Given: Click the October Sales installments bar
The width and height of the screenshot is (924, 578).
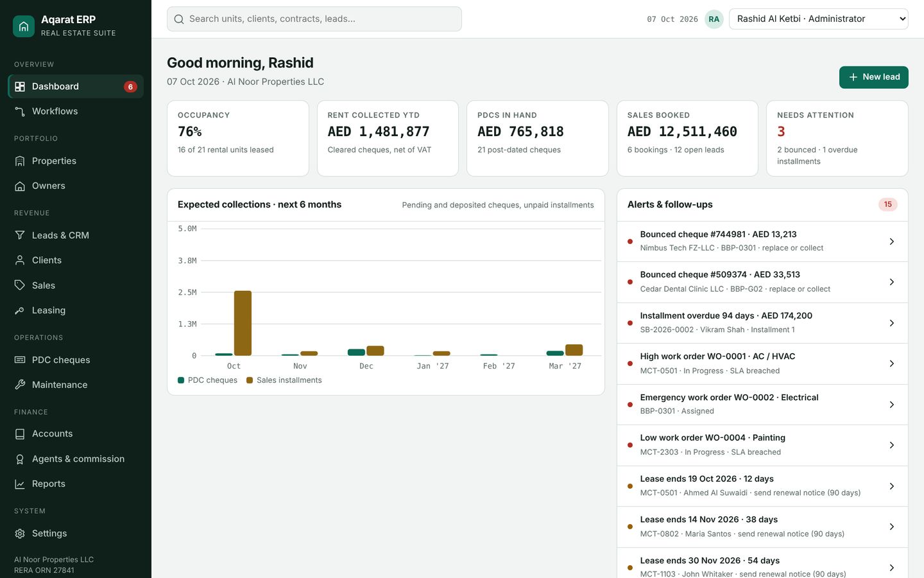Looking at the screenshot, I should click(243, 323).
